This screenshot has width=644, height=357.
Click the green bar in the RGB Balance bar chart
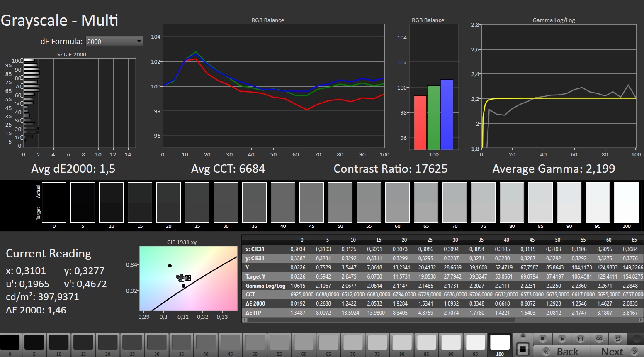(x=433, y=118)
